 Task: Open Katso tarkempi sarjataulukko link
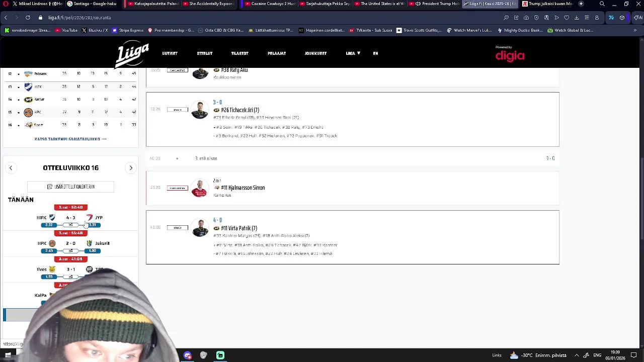click(70, 139)
